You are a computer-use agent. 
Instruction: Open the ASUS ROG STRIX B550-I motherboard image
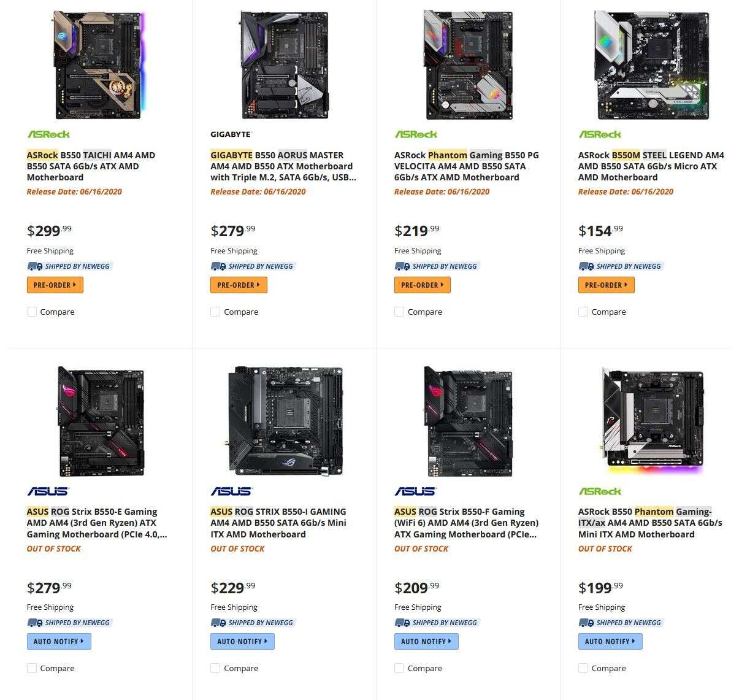tap(285, 421)
